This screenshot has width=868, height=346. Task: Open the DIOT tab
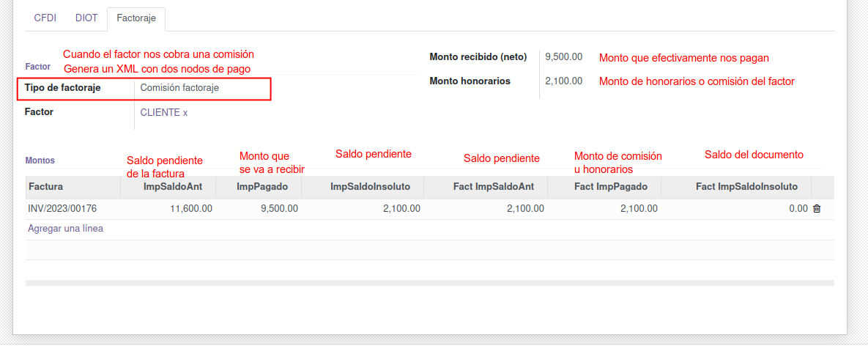(x=86, y=18)
